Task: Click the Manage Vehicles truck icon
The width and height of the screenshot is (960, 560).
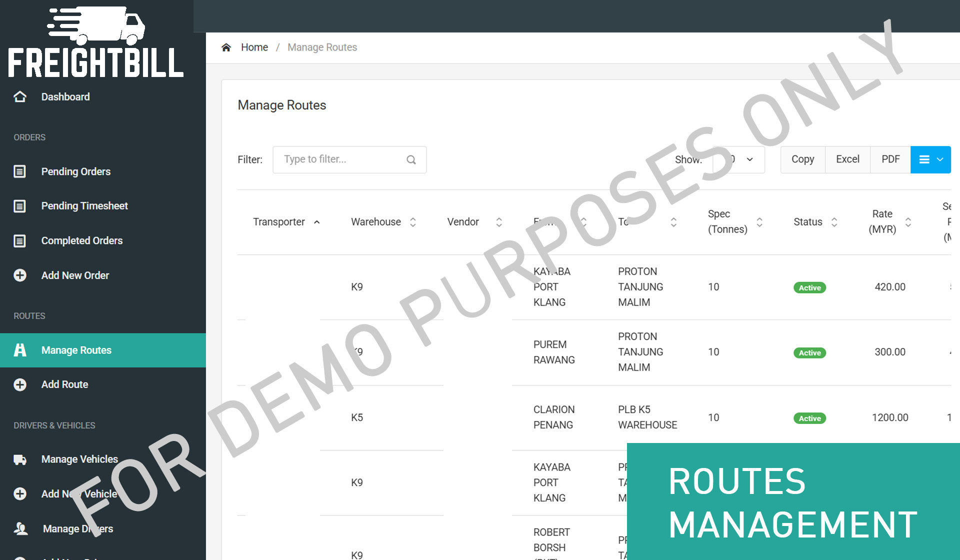Action: pos(20,459)
